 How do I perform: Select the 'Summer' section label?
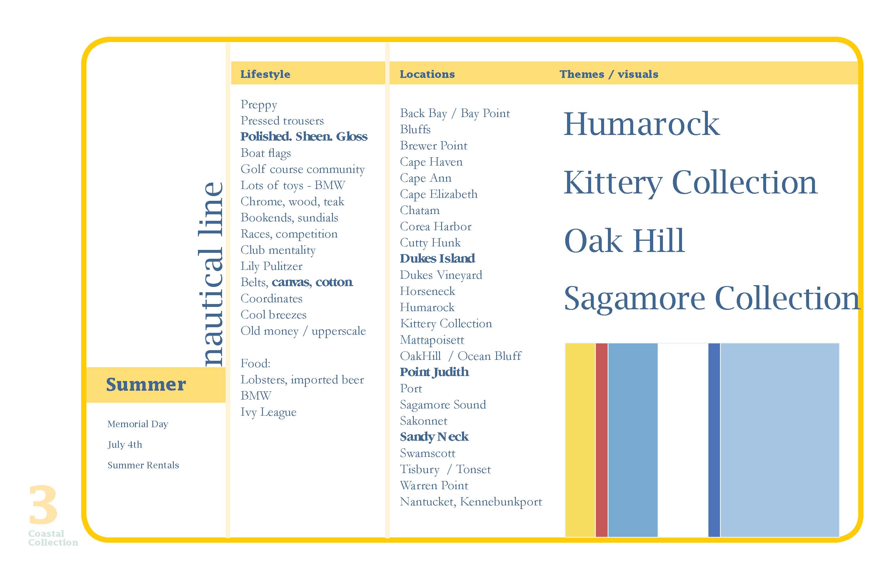point(146,384)
